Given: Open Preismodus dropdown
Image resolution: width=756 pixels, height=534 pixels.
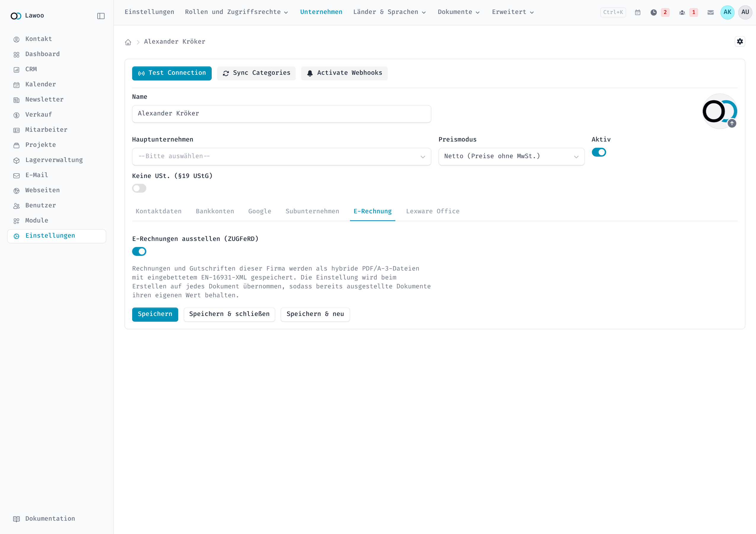Looking at the screenshot, I should 511,156.
